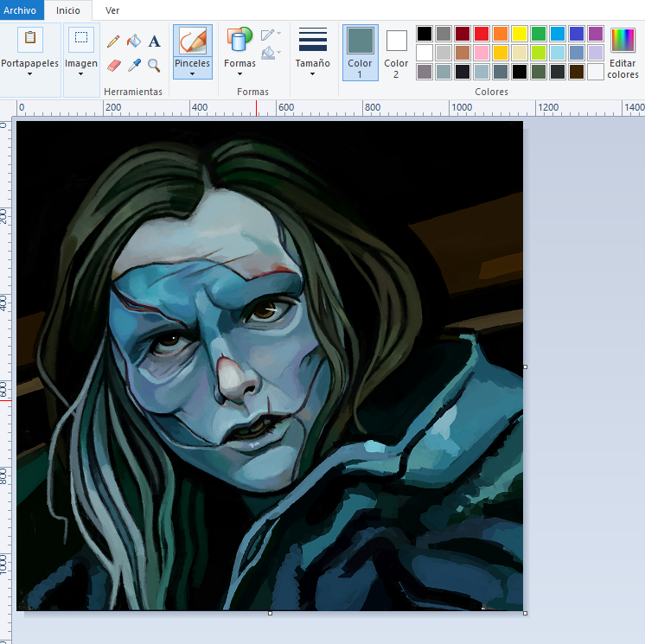
Task: Pick the custom mauve-gray swatch
Action: [x=425, y=72]
